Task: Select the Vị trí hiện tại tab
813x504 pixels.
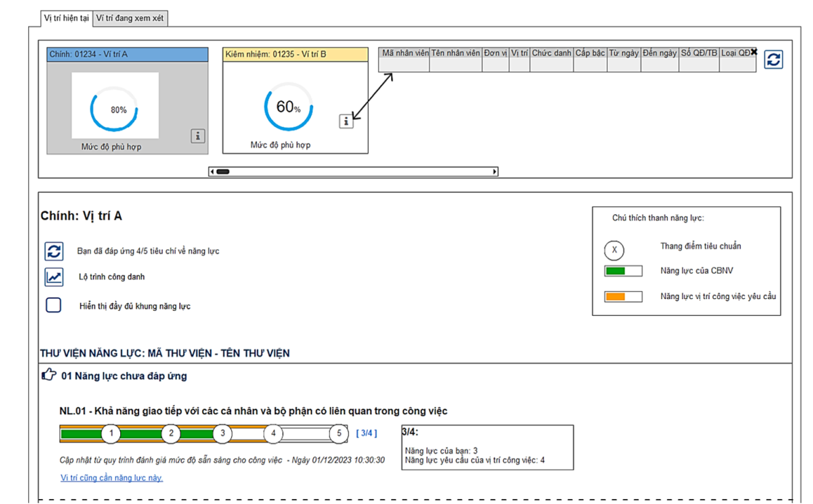Action: pyautogui.click(x=67, y=18)
